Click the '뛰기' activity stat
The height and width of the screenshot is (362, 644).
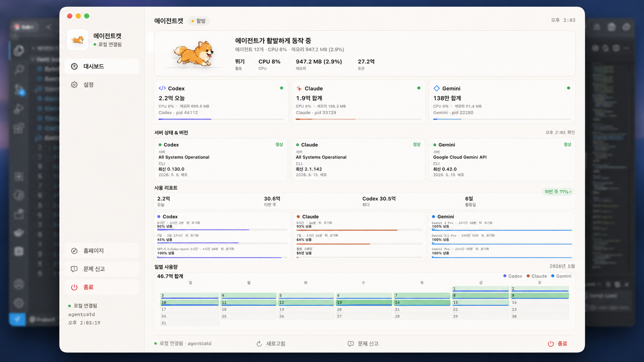click(x=240, y=62)
